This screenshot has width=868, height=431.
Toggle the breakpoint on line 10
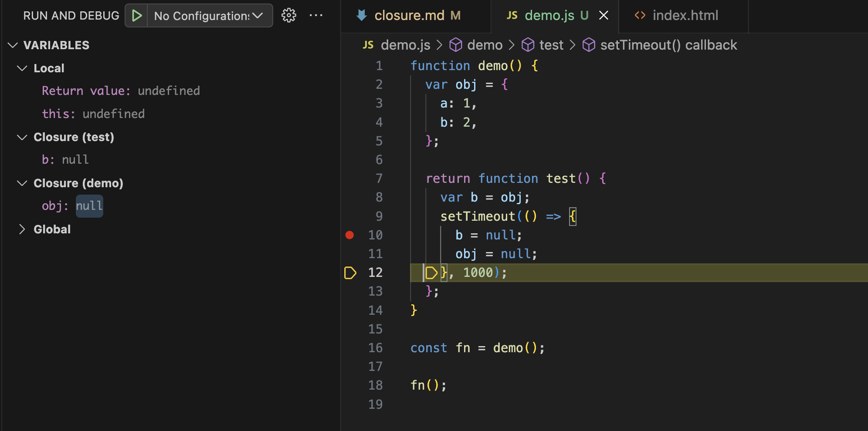coord(349,235)
